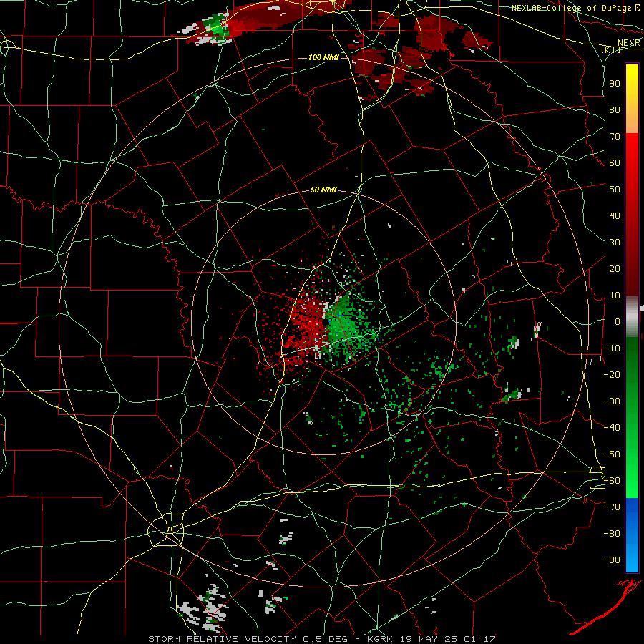
Task: Select the 10 value on the velocity scale
Action: click(615, 296)
